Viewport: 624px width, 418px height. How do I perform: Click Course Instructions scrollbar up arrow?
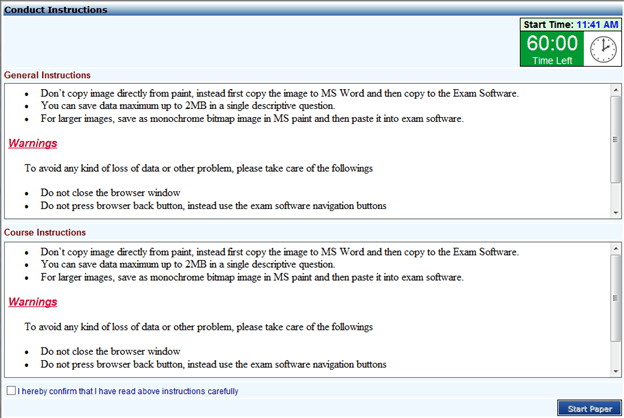614,246
